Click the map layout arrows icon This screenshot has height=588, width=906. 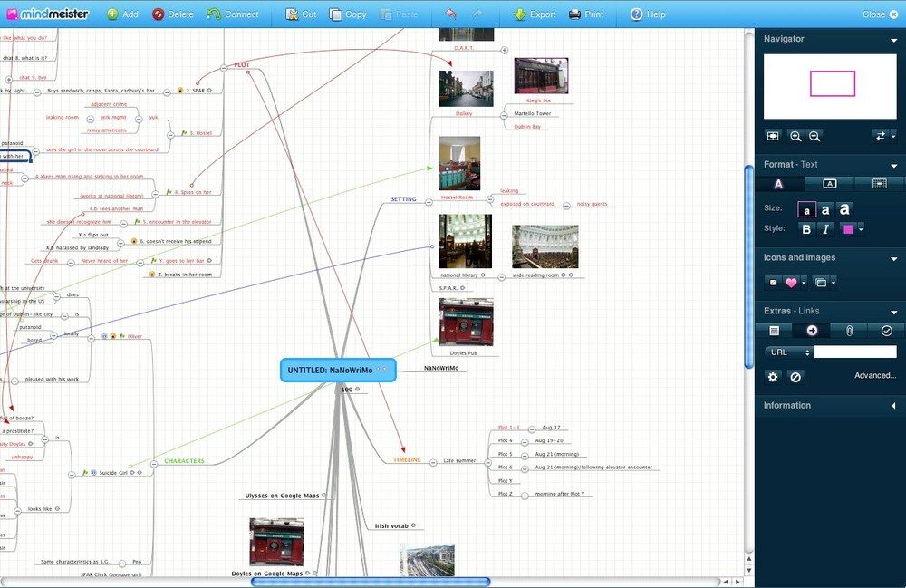tap(880, 136)
